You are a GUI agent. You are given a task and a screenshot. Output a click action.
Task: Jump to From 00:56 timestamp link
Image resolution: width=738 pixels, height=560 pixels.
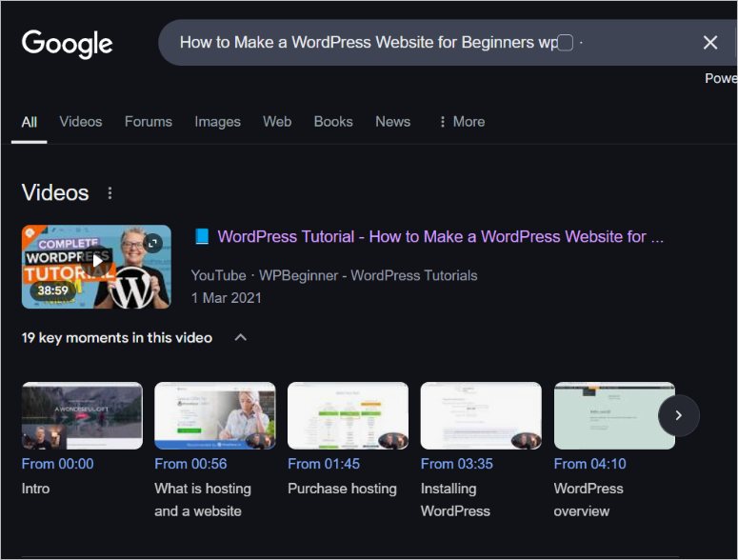[x=190, y=464]
